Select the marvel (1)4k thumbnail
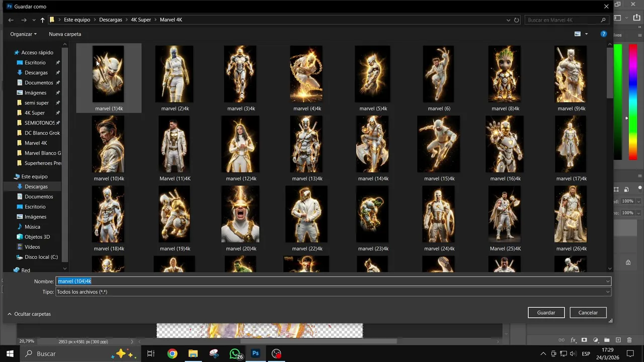This screenshot has width=644, height=362. tap(109, 78)
